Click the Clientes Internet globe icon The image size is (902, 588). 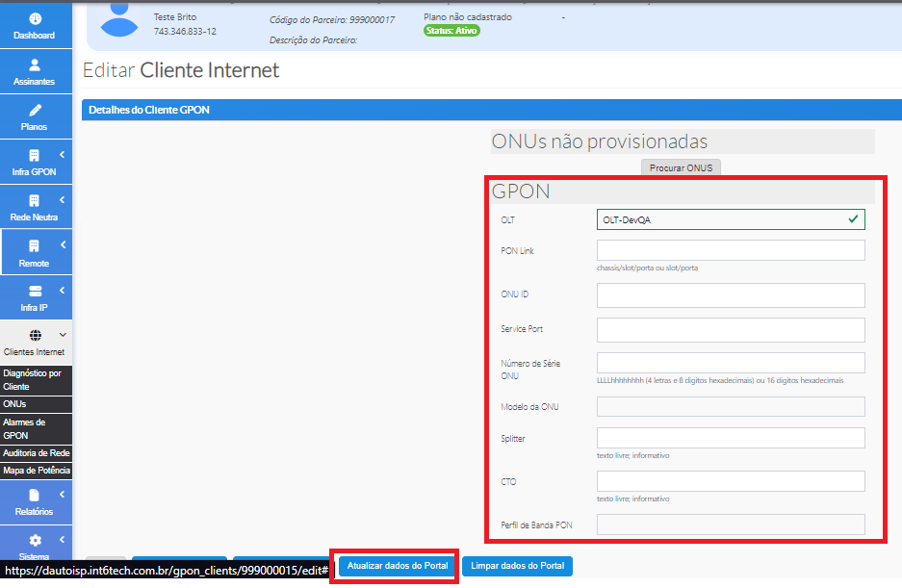click(x=36, y=336)
